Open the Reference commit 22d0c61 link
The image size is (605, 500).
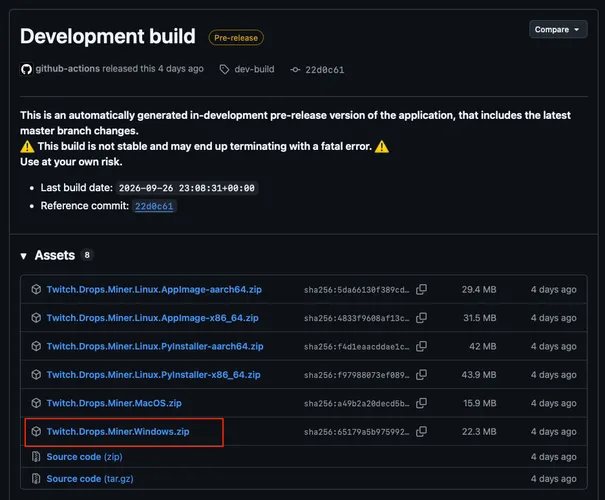click(154, 206)
